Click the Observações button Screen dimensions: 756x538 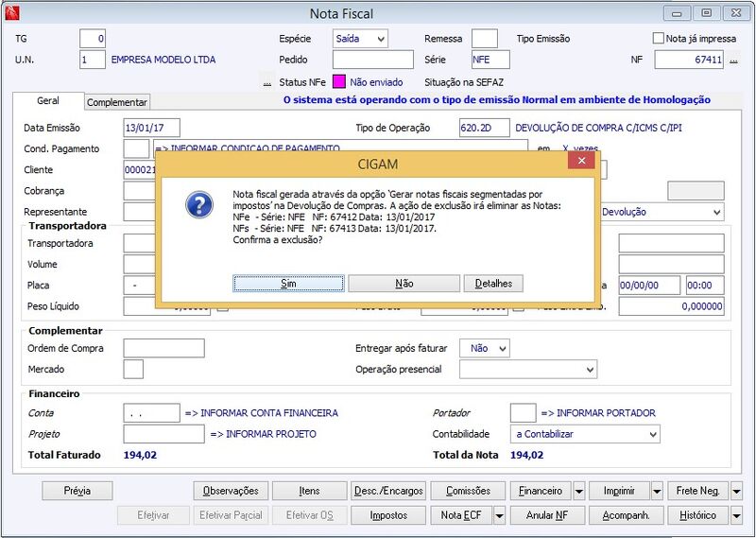click(231, 491)
